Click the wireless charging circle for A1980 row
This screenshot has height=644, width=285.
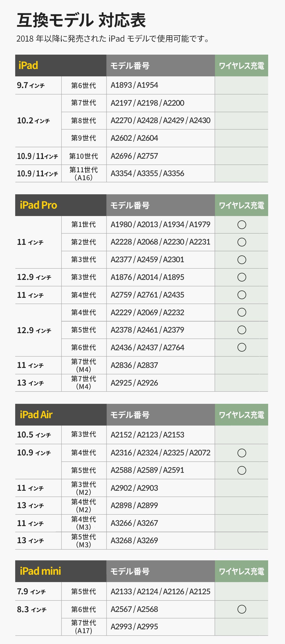click(242, 225)
